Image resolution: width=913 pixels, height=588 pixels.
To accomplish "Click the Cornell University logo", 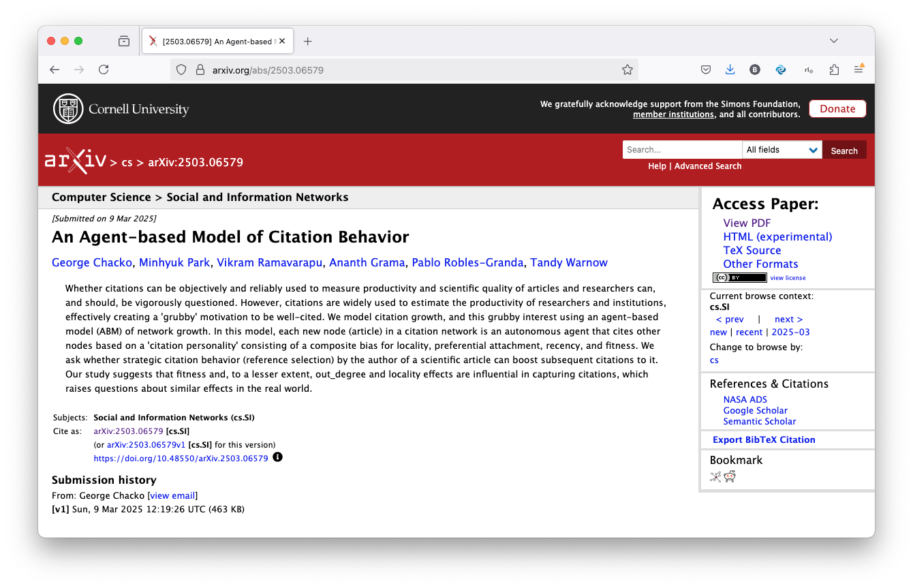I will (x=121, y=109).
